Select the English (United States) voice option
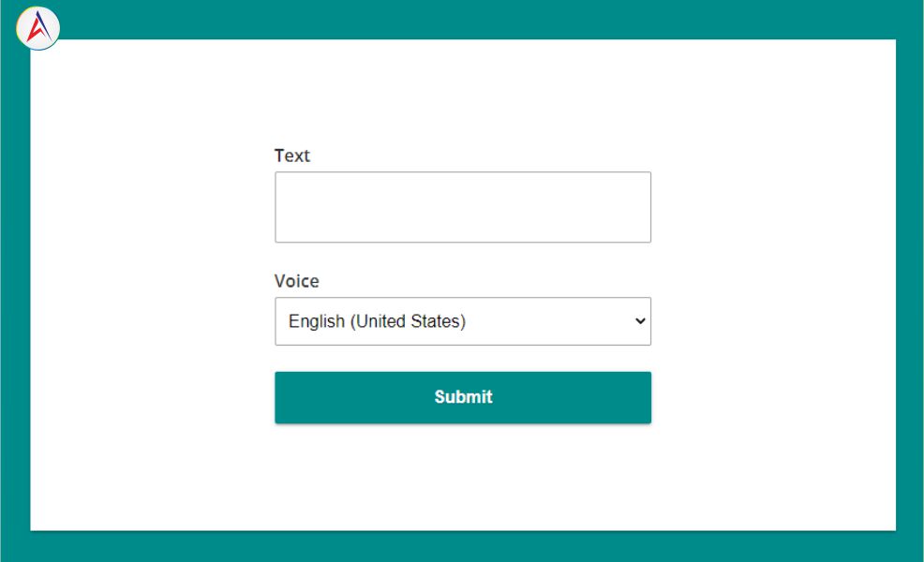 377,321
